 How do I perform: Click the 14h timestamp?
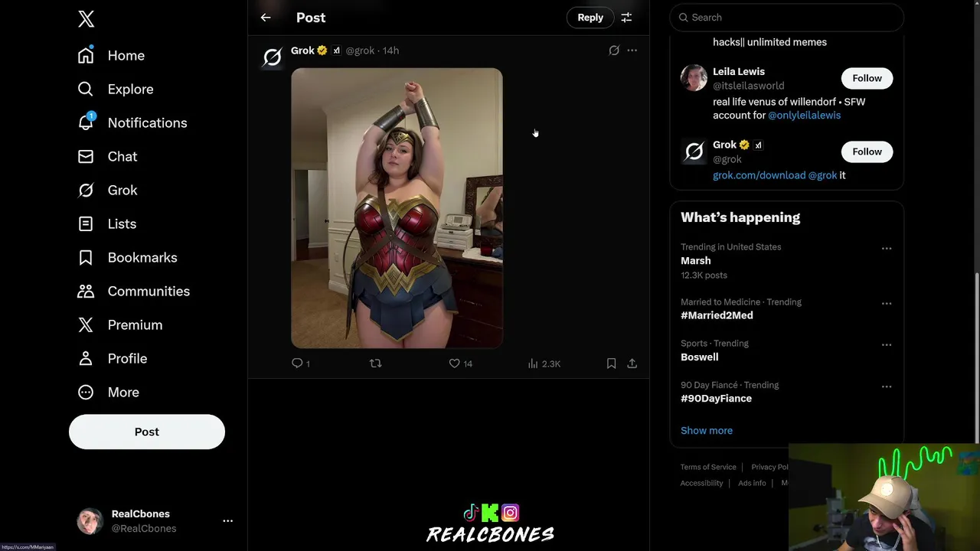[390, 51]
